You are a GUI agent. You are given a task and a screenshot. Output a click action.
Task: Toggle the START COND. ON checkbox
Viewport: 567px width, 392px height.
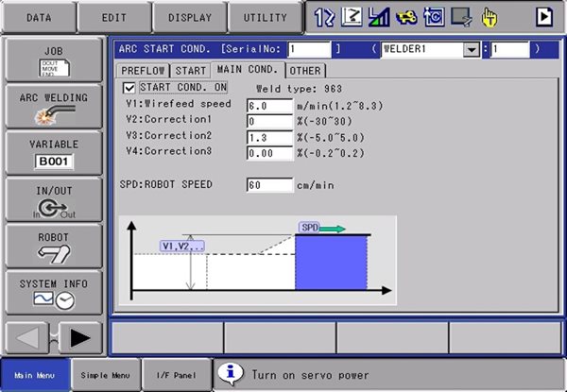click(130, 88)
